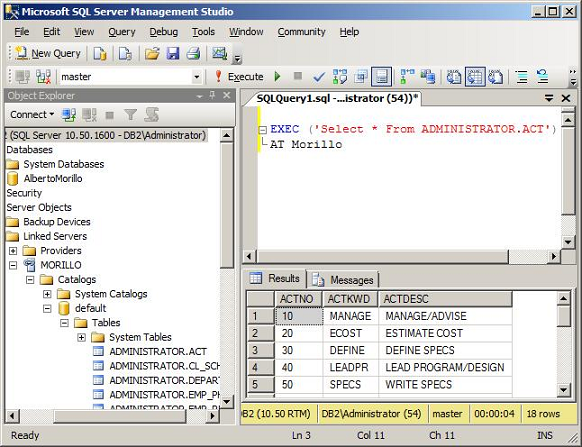
Task: Click the icon right of Database Engine Query
Action: click(125, 54)
